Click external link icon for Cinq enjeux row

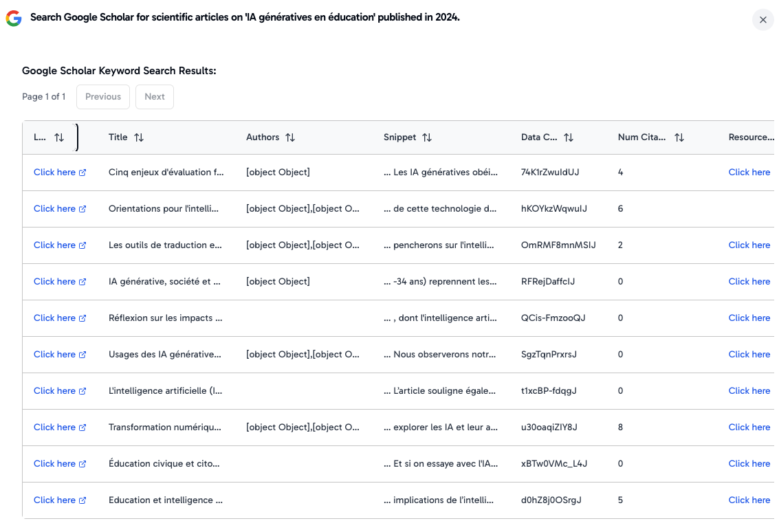pos(83,173)
